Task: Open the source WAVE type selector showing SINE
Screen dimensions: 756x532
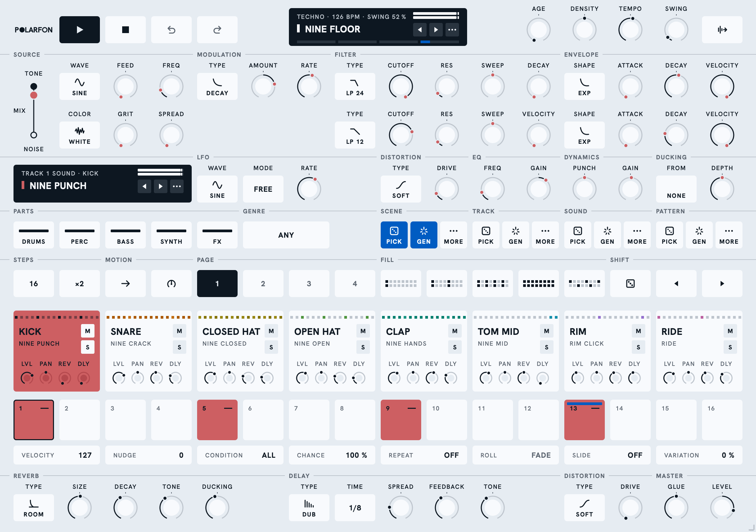Action: 80,86
